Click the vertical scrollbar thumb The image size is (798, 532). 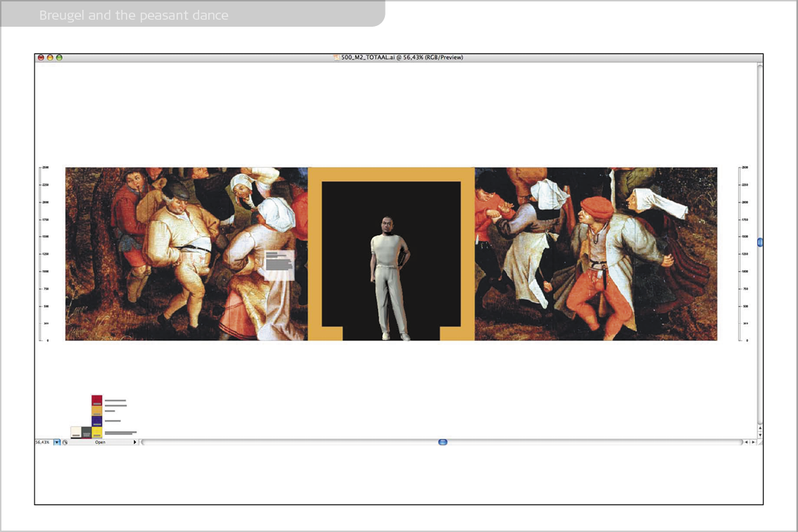pos(760,242)
